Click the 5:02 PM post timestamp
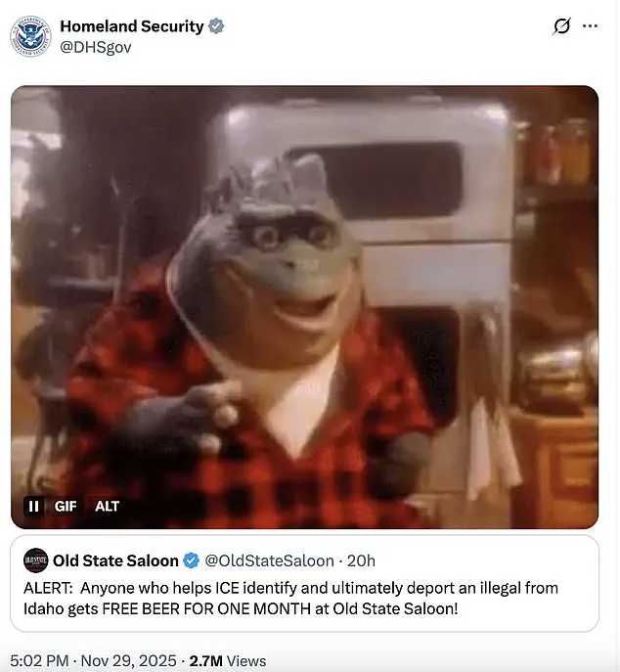620x672 pixels. click(39, 660)
